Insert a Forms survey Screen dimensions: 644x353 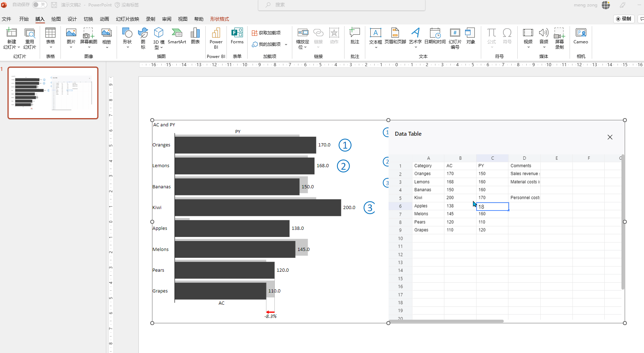[x=237, y=36]
